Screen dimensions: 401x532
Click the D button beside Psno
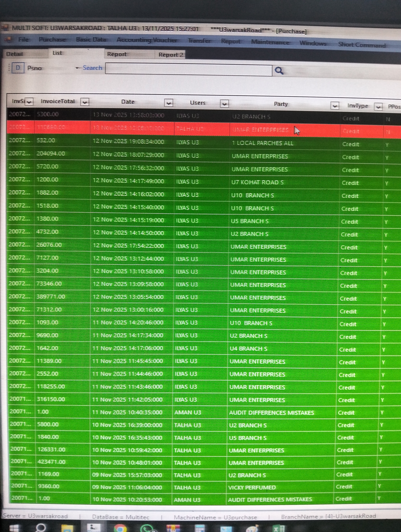(x=18, y=68)
